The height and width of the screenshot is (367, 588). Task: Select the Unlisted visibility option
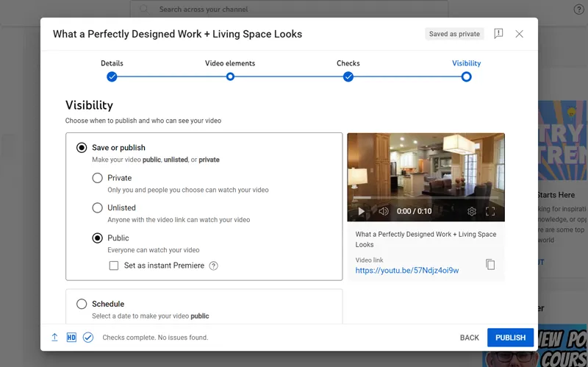coord(97,208)
